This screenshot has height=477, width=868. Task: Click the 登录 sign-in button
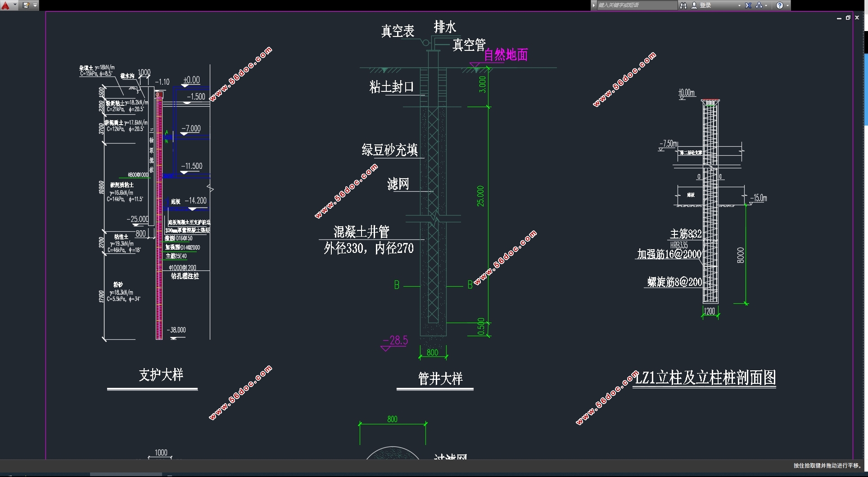705,5
